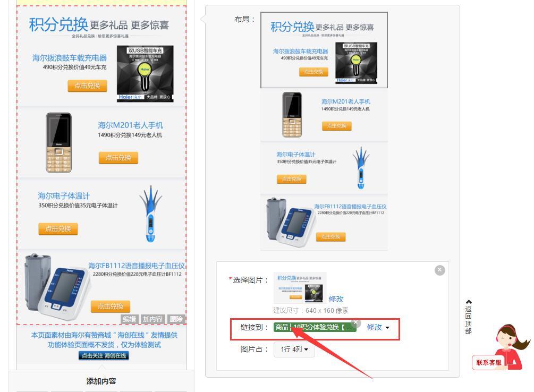Click the 编辑 button in preview

[130, 319]
